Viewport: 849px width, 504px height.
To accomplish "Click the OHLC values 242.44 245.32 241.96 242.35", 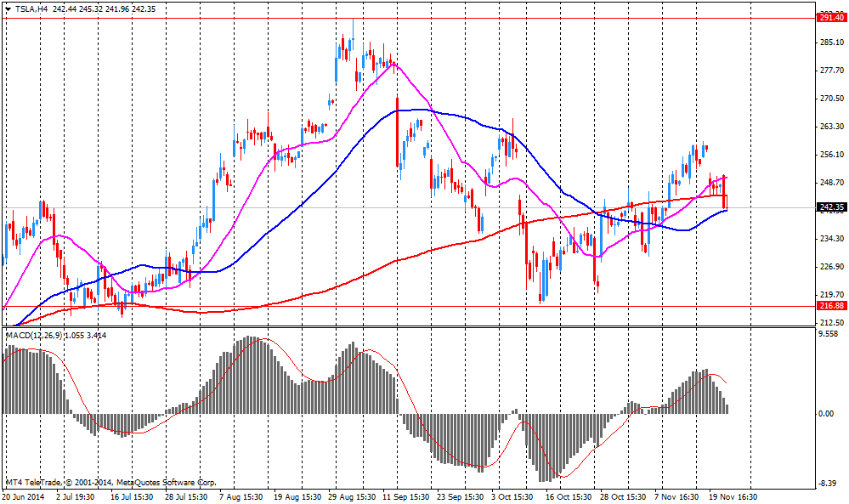I will coord(105,8).
